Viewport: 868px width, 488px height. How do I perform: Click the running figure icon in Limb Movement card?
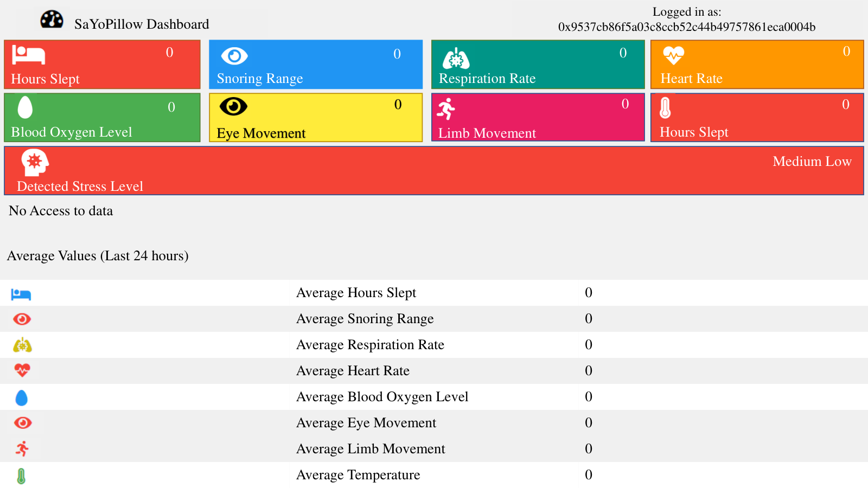point(446,109)
